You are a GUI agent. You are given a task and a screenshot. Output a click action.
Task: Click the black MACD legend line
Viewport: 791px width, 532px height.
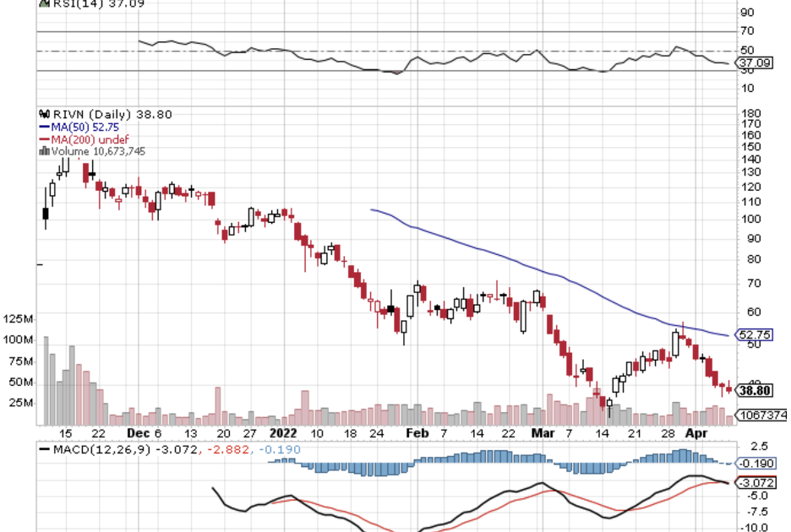[x=44, y=448]
